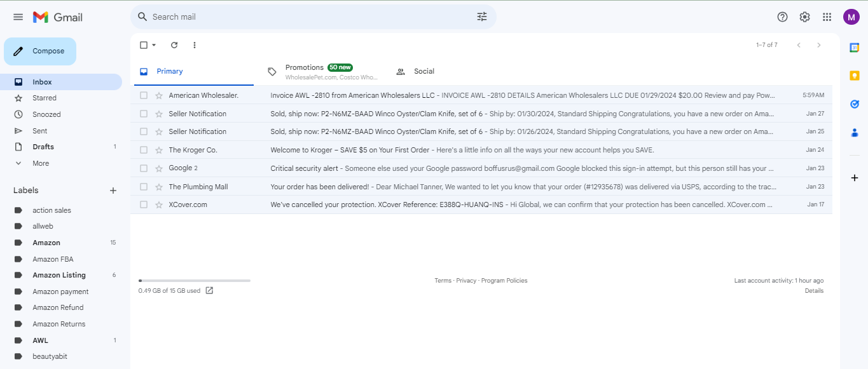Open the main menu hamburger icon
868x369 pixels.
pyautogui.click(x=18, y=17)
